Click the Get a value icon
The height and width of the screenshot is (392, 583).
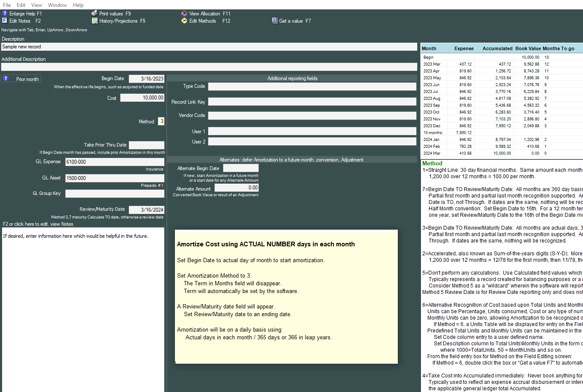coord(275,21)
